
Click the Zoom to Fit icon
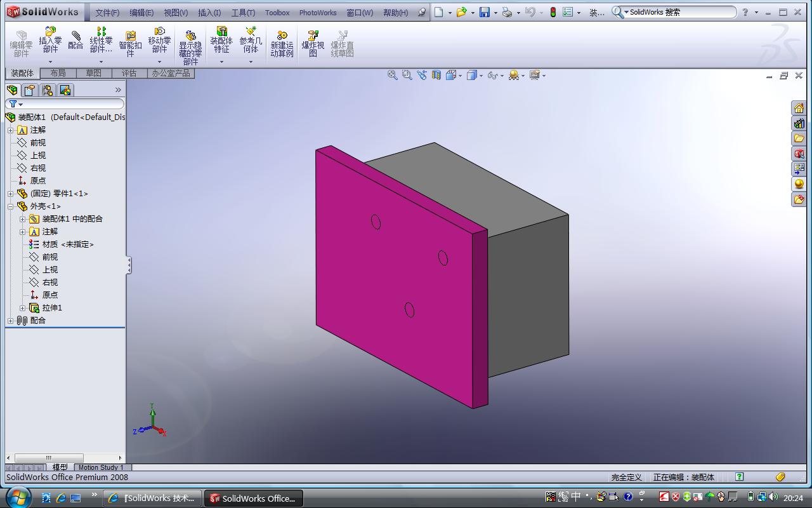click(x=393, y=75)
